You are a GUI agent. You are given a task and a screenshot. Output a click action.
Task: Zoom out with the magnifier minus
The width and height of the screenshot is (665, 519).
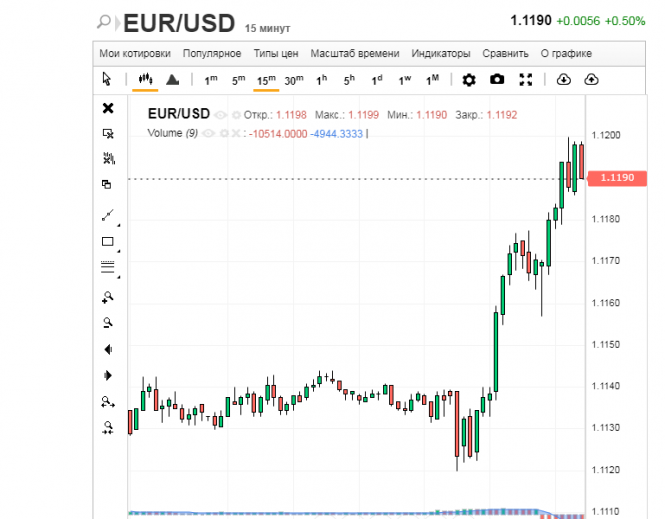point(108,323)
